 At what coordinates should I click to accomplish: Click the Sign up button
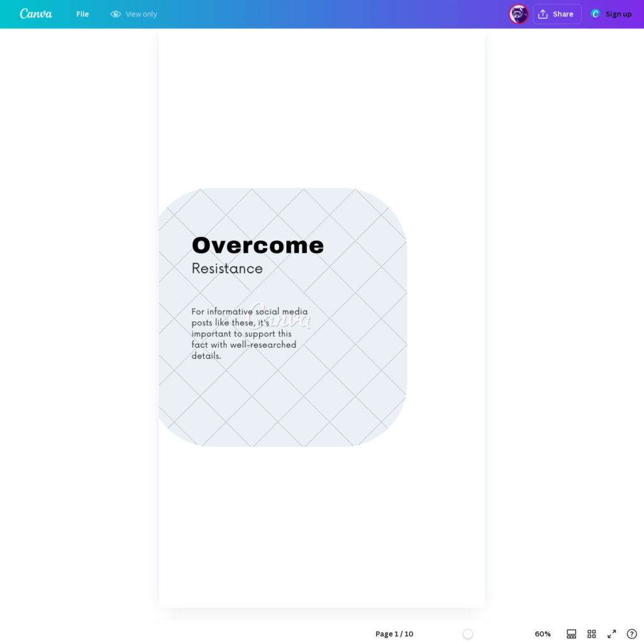tap(611, 14)
